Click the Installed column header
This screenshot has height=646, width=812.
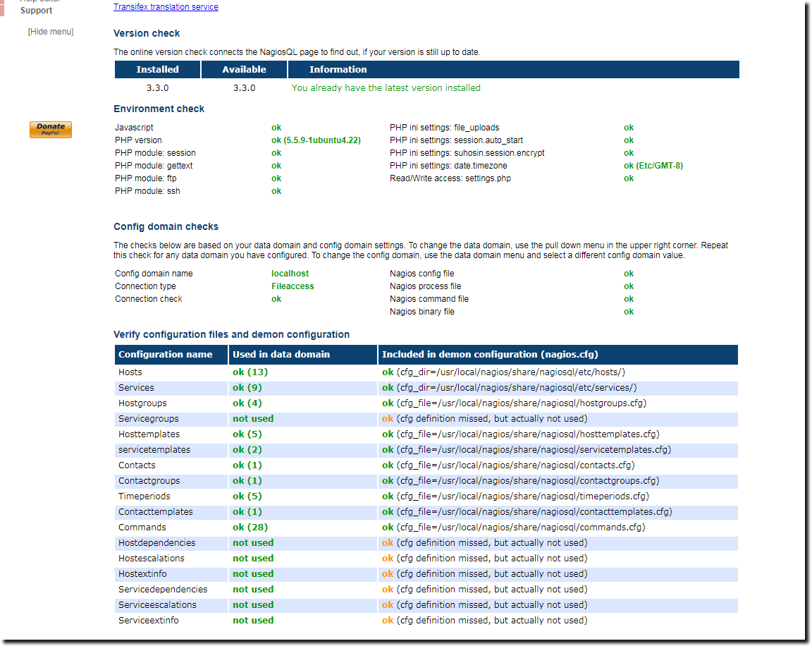coord(157,69)
